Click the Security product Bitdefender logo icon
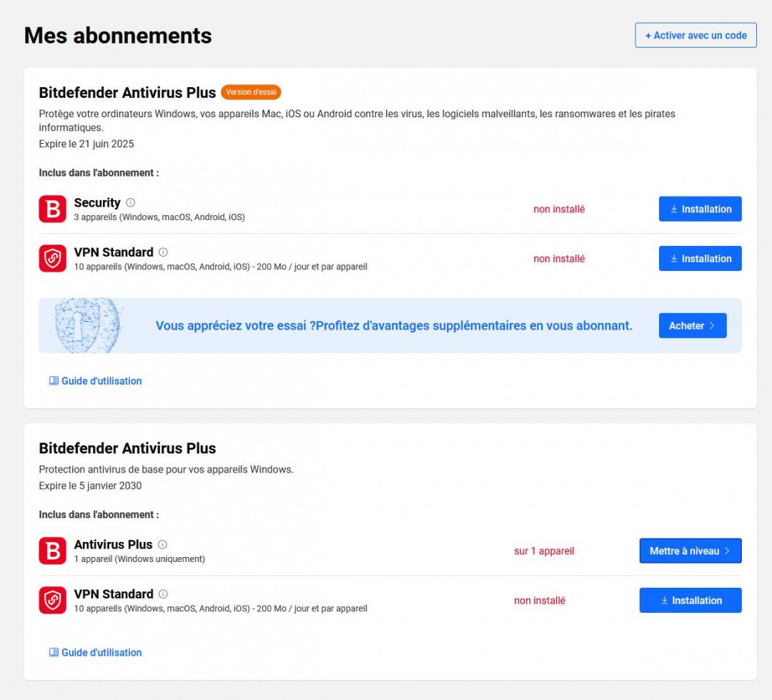The width and height of the screenshot is (772, 700). point(52,209)
